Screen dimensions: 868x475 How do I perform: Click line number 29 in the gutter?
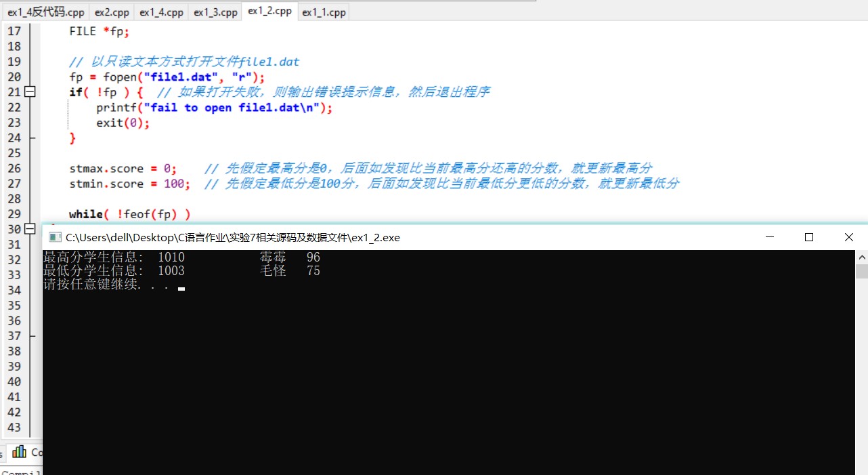pyautogui.click(x=14, y=214)
